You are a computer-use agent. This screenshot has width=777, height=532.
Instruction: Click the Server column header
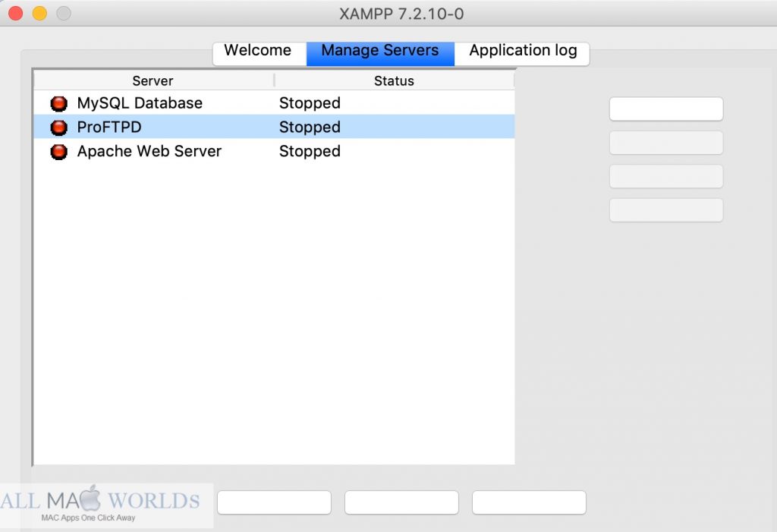pyautogui.click(x=153, y=80)
